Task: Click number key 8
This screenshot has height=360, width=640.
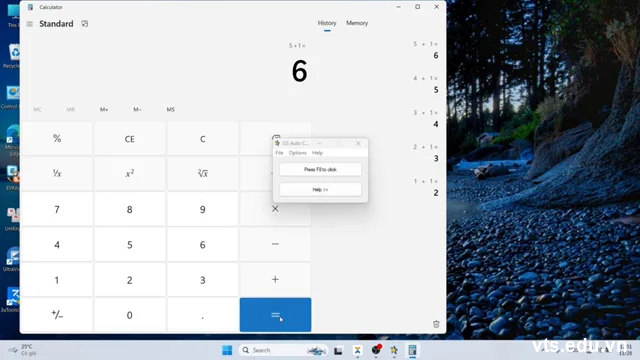Action: [x=129, y=209]
